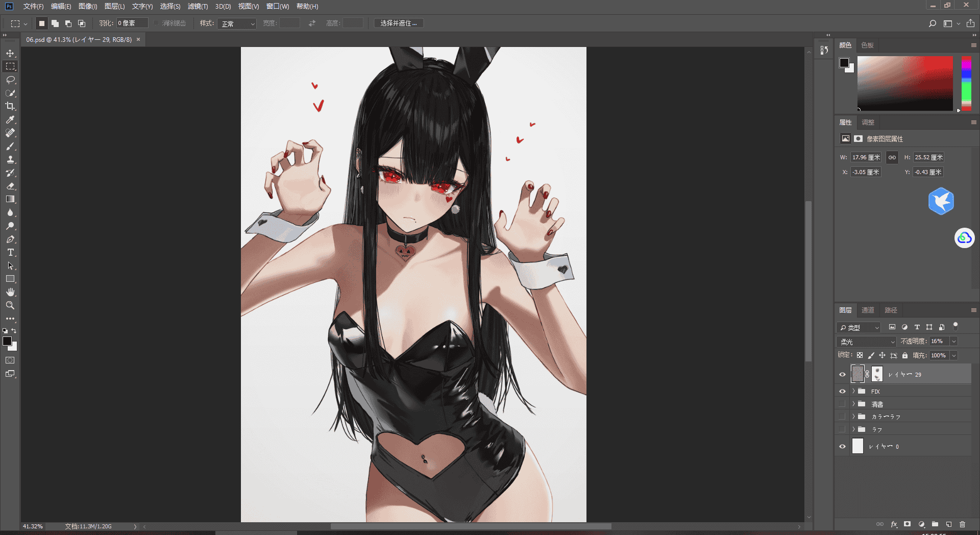Click the add layer mask icon
Viewport: 980px width, 535px height.
coord(907,524)
